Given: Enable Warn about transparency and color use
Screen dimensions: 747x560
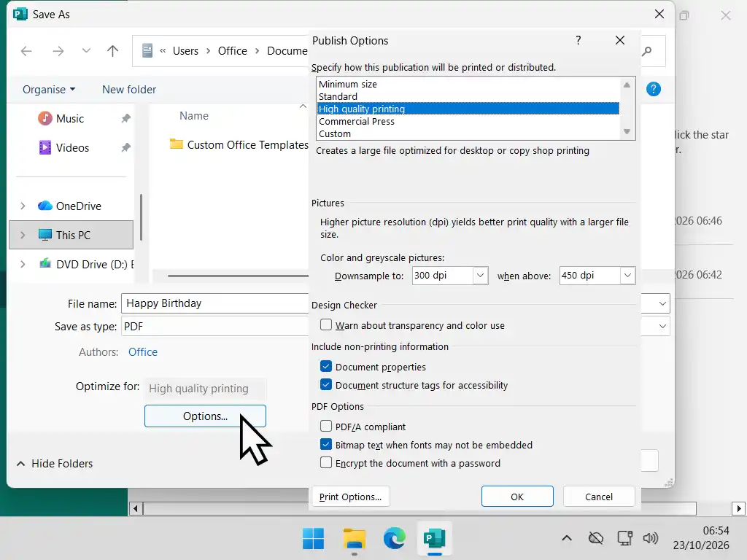Looking at the screenshot, I should click(326, 324).
